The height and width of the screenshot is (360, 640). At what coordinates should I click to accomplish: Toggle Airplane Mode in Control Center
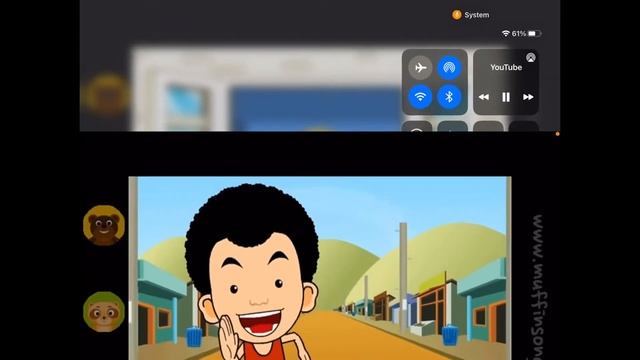pos(420,67)
